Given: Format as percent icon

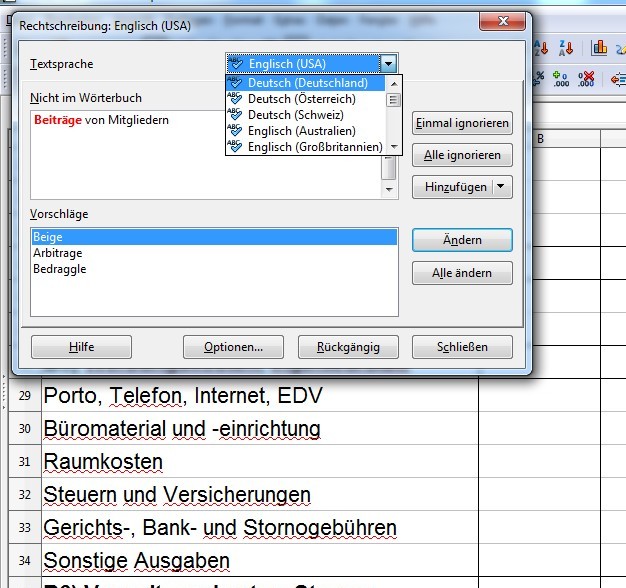Looking at the screenshot, I should [x=539, y=79].
